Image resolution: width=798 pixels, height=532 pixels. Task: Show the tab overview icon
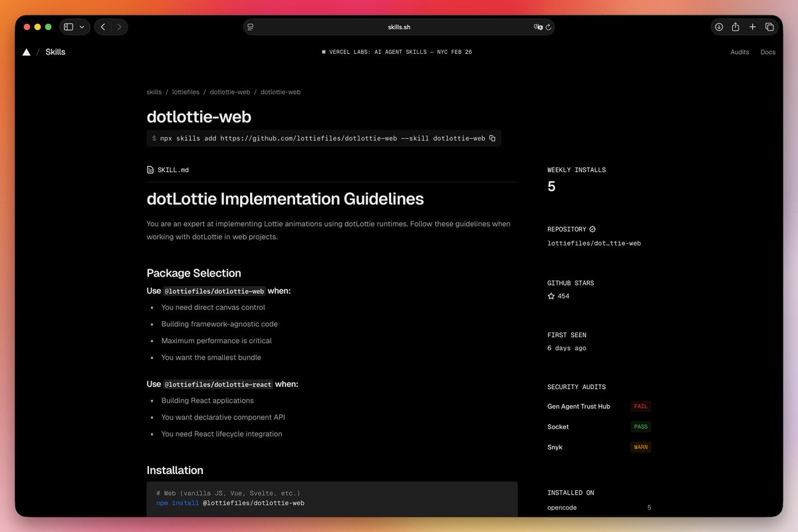pos(769,27)
